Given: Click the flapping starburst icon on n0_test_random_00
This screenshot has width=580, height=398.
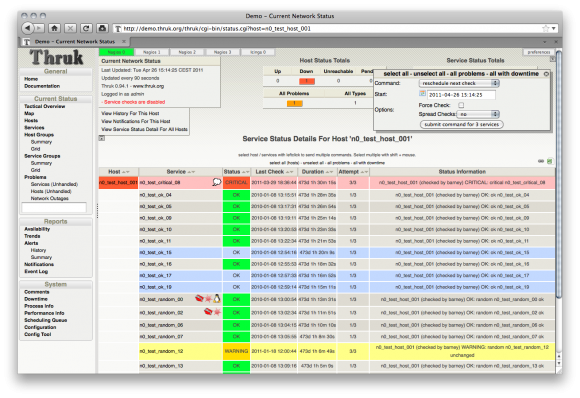Looking at the screenshot, I should coord(208,298).
